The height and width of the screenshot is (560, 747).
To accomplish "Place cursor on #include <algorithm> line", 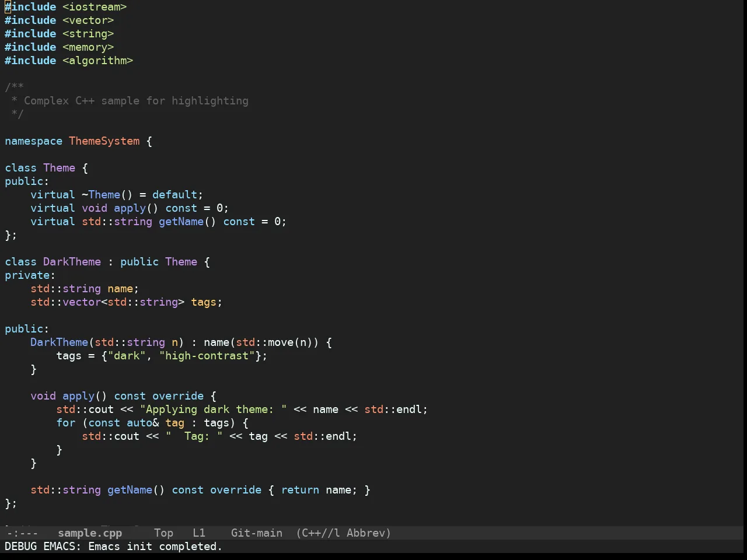I will coord(69,61).
